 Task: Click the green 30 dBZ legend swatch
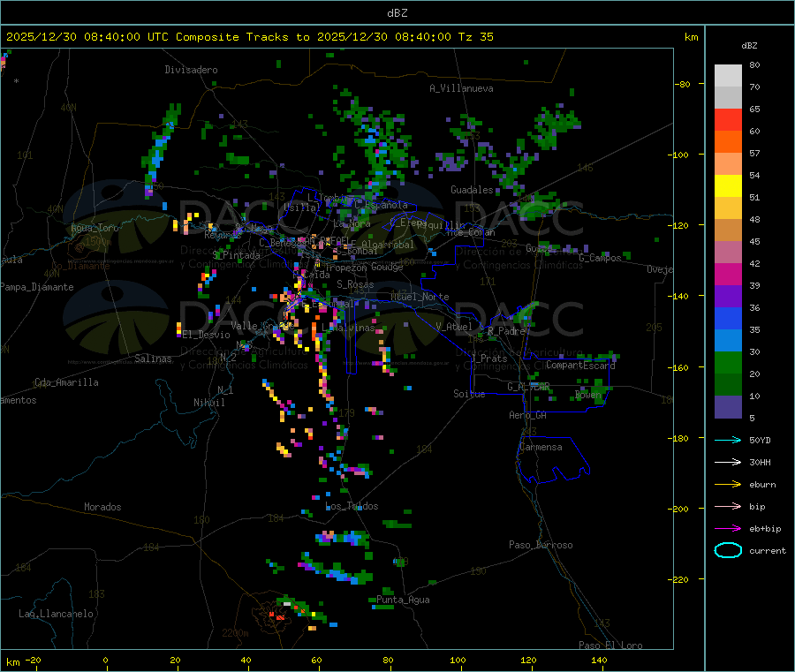(728, 362)
